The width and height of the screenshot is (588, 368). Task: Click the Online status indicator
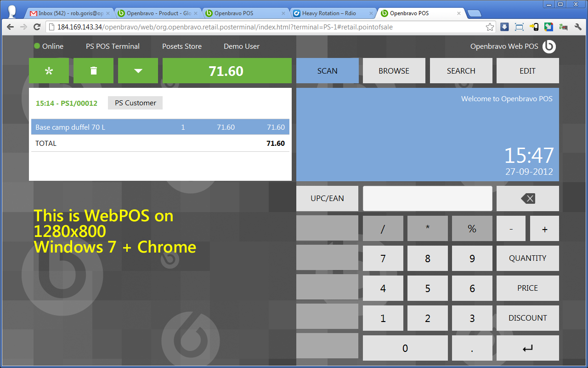49,46
